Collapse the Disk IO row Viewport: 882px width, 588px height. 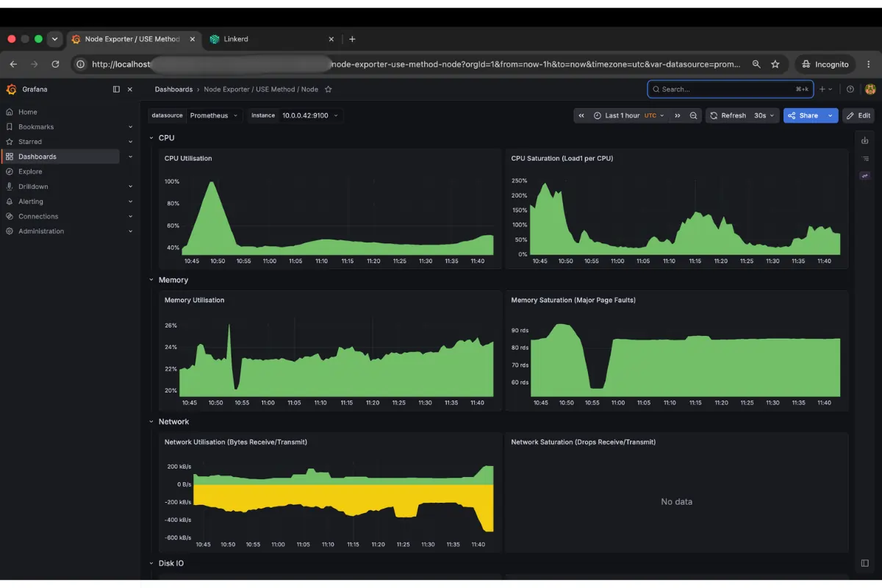152,564
